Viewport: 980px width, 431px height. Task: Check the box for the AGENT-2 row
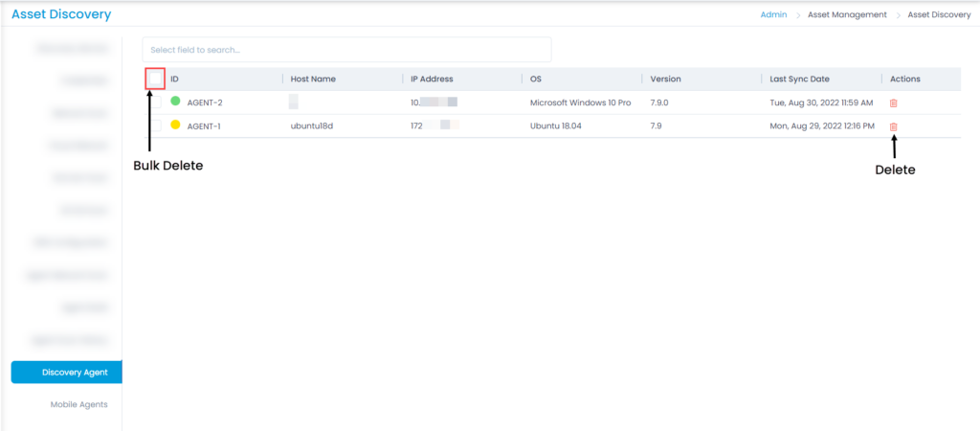155,102
